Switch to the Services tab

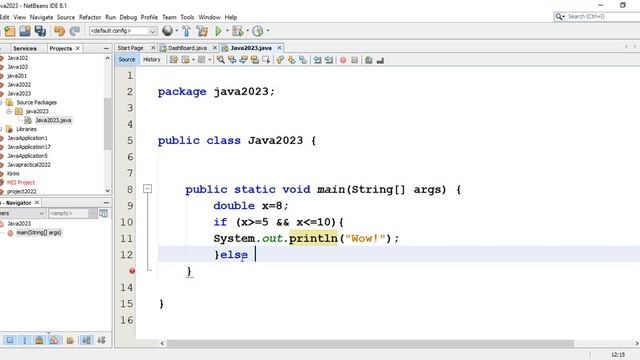click(24, 48)
